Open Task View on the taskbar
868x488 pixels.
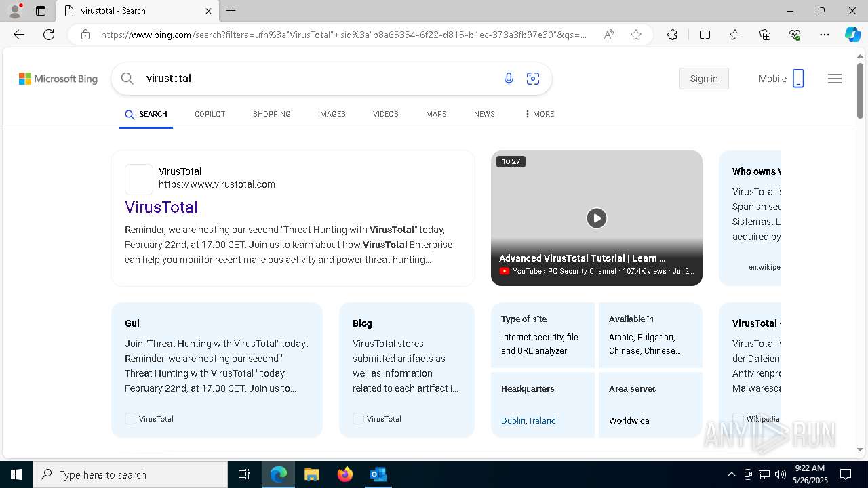(244, 474)
